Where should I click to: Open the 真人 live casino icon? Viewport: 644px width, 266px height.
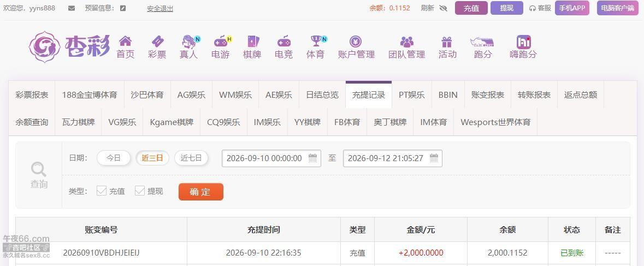189,42
